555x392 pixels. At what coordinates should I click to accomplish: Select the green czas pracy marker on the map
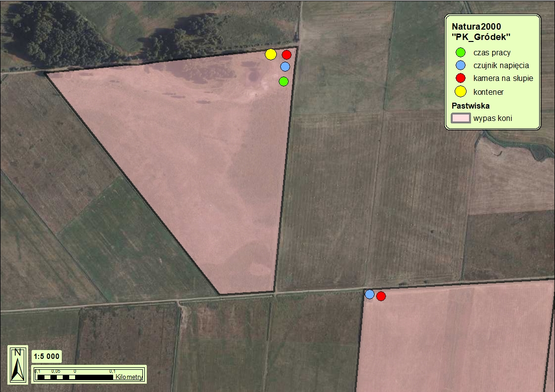(x=283, y=81)
